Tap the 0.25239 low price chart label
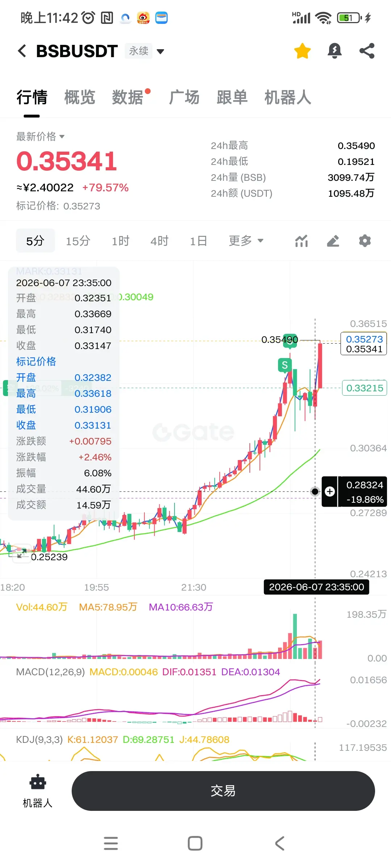The image size is (391, 868). click(49, 557)
